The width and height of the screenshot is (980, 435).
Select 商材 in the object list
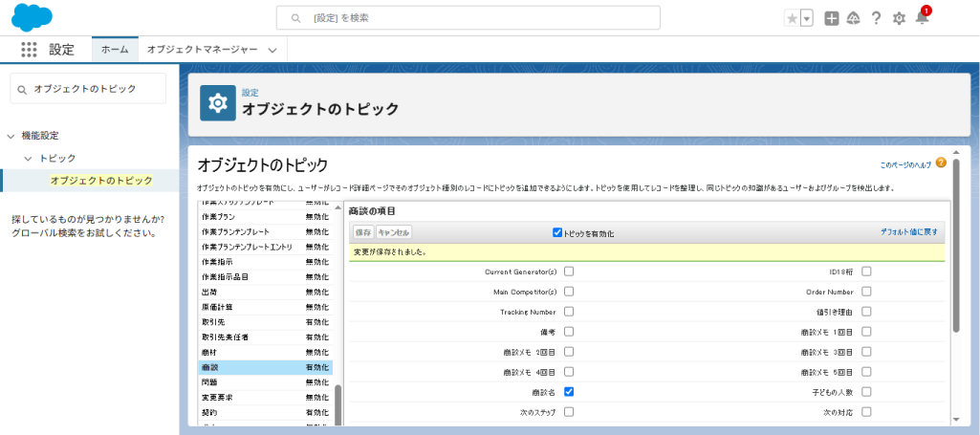pyautogui.click(x=266, y=353)
